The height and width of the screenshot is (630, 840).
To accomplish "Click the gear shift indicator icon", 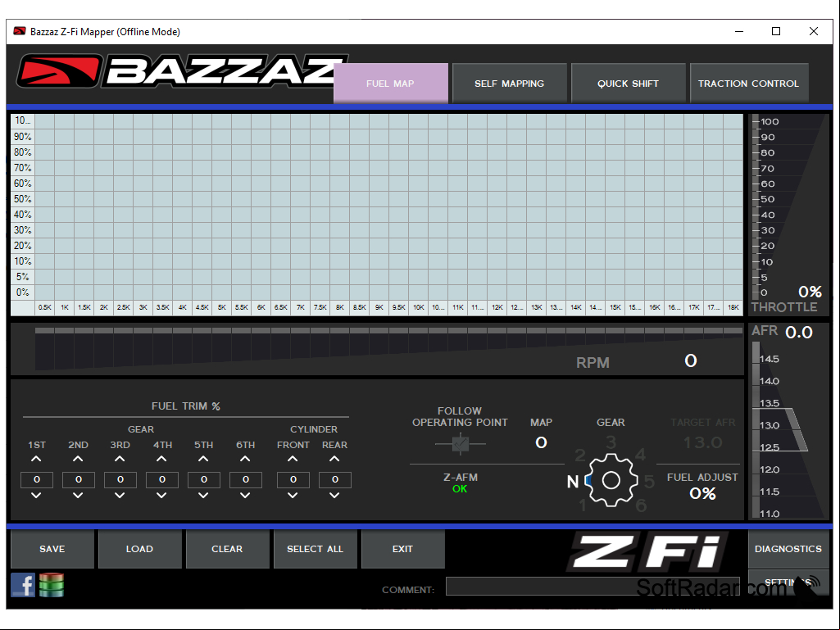I will tap(611, 481).
